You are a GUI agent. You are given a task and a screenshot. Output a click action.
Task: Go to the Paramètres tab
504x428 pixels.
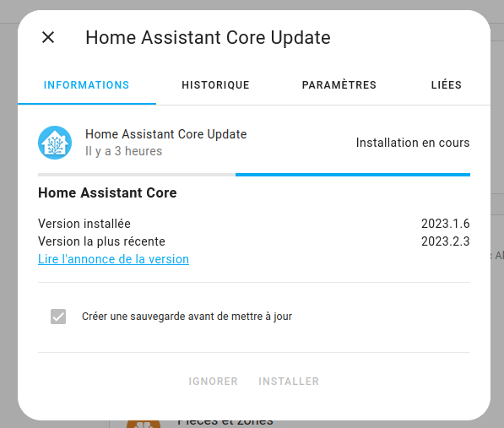(x=339, y=85)
